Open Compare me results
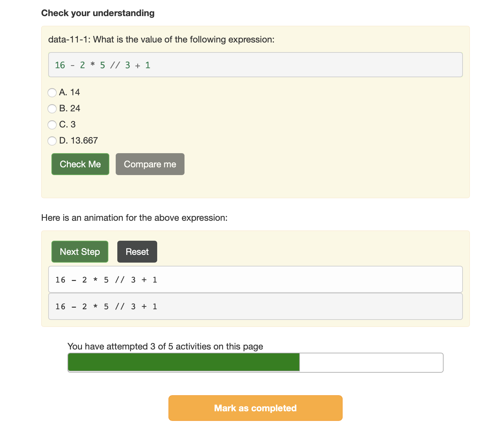 (x=150, y=164)
